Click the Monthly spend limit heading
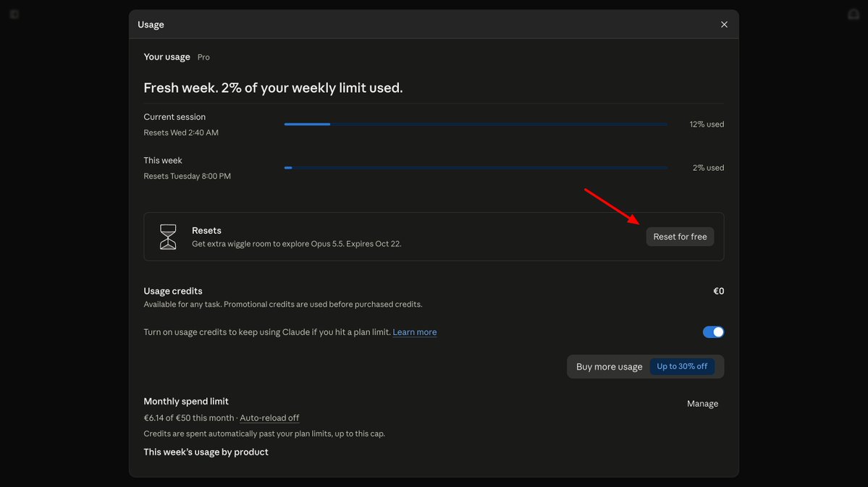Screen dimensions: 868x487 [x=186, y=401]
